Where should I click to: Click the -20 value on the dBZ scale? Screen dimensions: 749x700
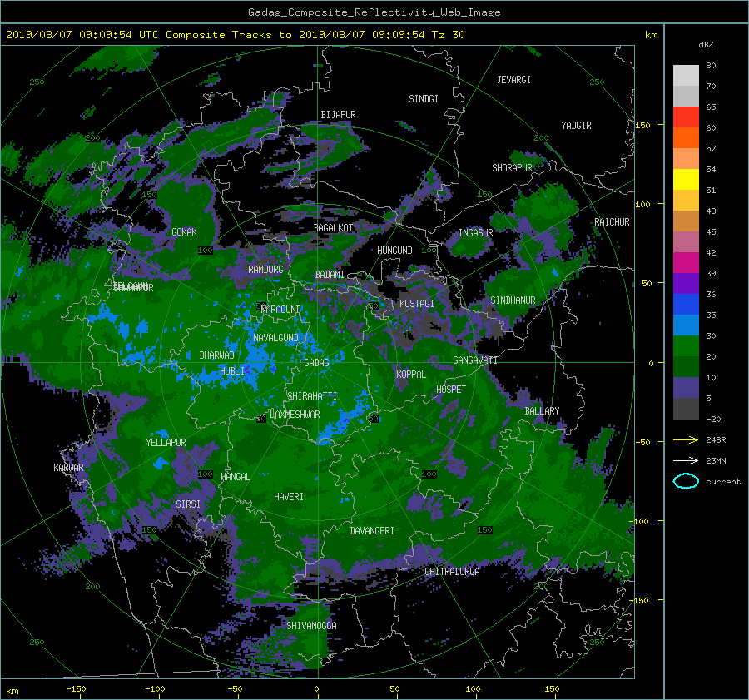click(713, 419)
